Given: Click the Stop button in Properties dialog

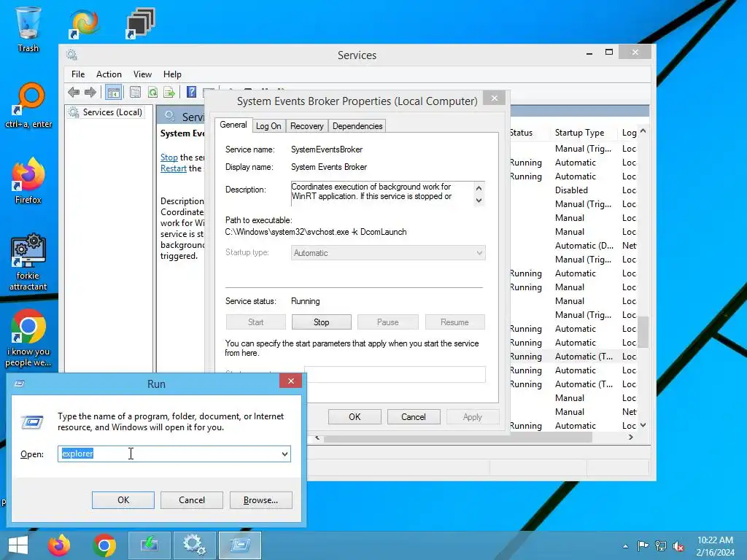Looking at the screenshot, I should coord(322,322).
